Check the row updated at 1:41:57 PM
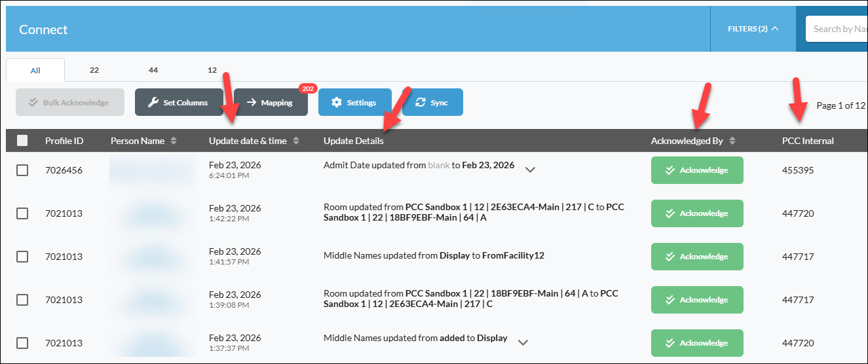868x364 pixels. coord(22,257)
